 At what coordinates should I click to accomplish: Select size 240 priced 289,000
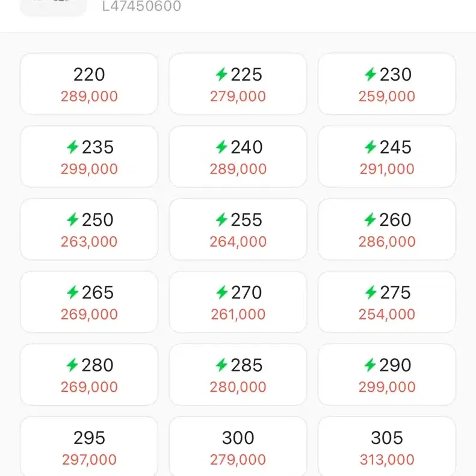pyautogui.click(x=238, y=157)
